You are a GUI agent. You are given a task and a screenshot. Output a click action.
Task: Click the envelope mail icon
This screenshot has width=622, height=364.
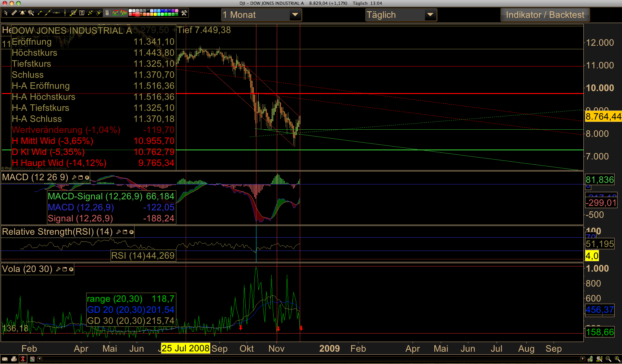click(5, 359)
